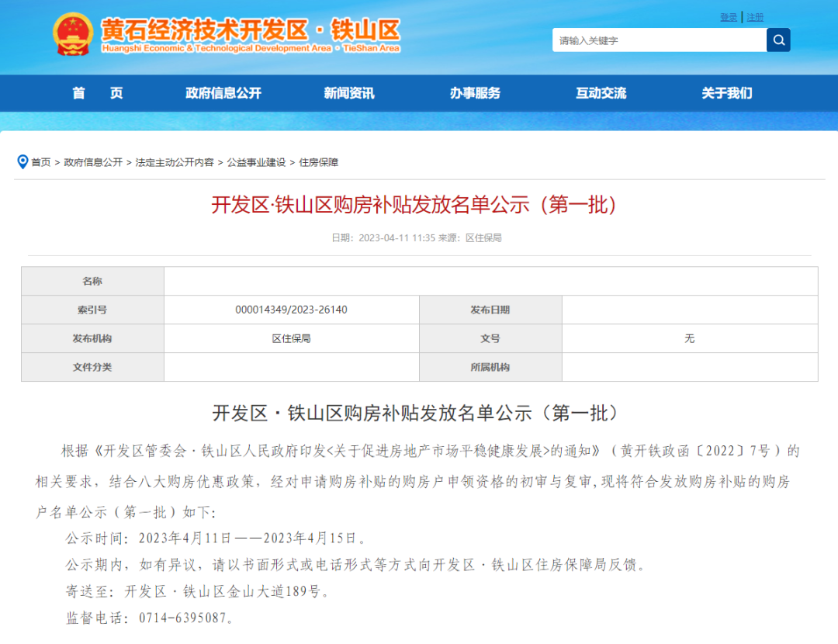Click the 登录 login link
The width and height of the screenshot is (838, 644).
[x=729, y=17]
